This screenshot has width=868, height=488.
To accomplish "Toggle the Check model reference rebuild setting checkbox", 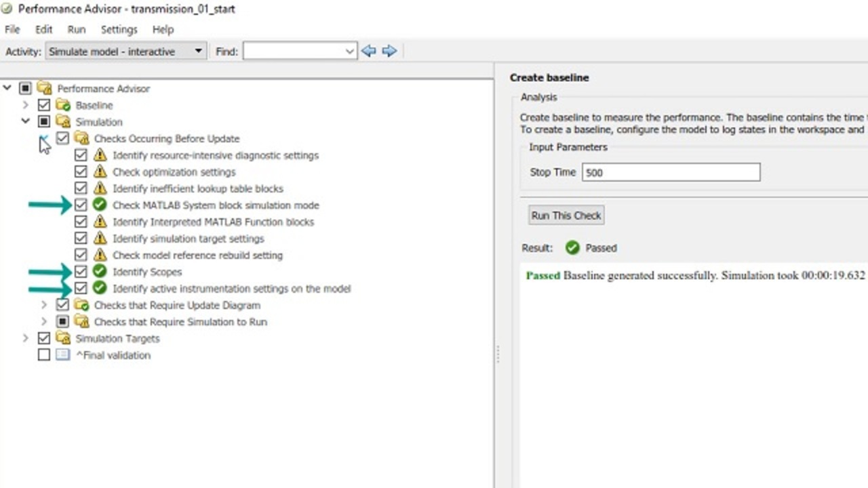I will pos(81,255).
